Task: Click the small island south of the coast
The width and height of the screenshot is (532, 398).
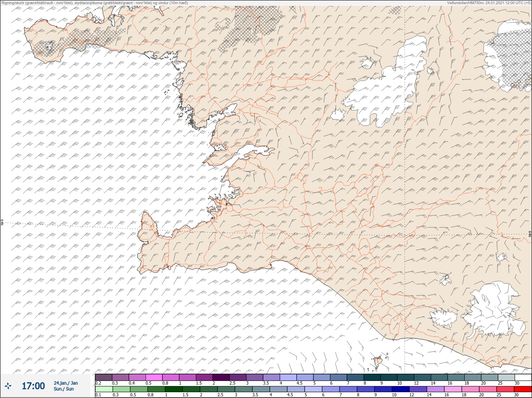Action: click(x=378, y=362)
